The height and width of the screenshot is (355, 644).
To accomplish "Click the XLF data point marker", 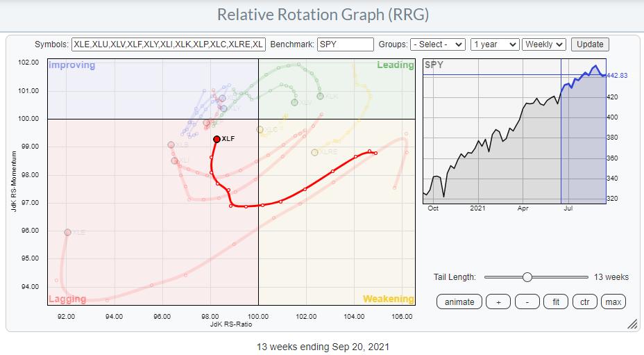I will pyautogui.click(x=217, y=139).
